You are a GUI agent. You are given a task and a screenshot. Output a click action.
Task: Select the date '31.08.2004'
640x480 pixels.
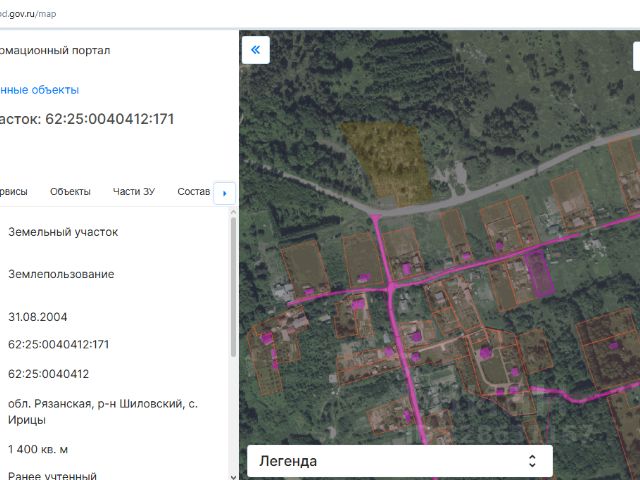(38, 317)
